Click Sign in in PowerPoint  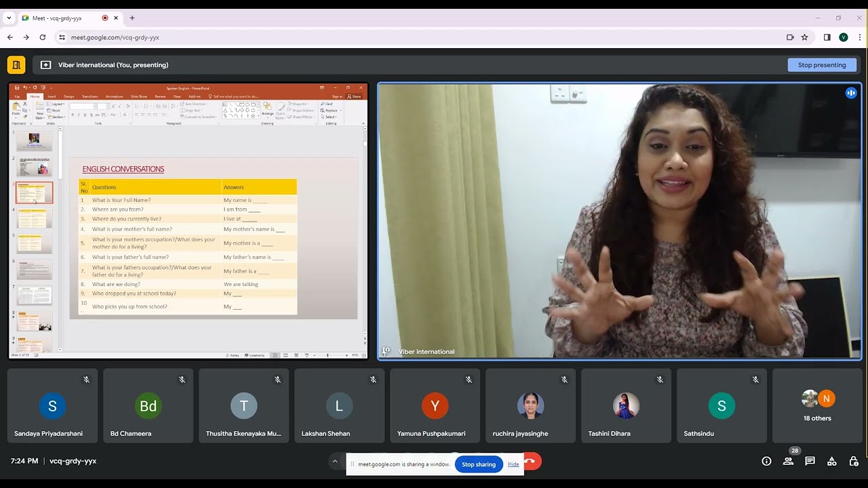337,96
